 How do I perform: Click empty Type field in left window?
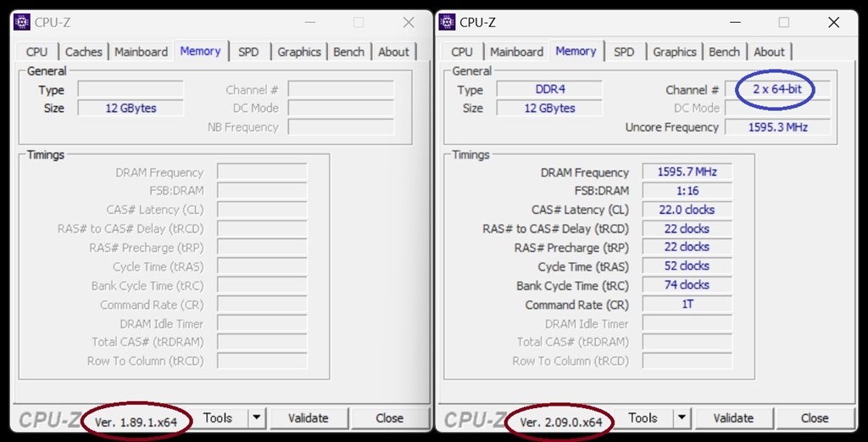coord(131,89)
